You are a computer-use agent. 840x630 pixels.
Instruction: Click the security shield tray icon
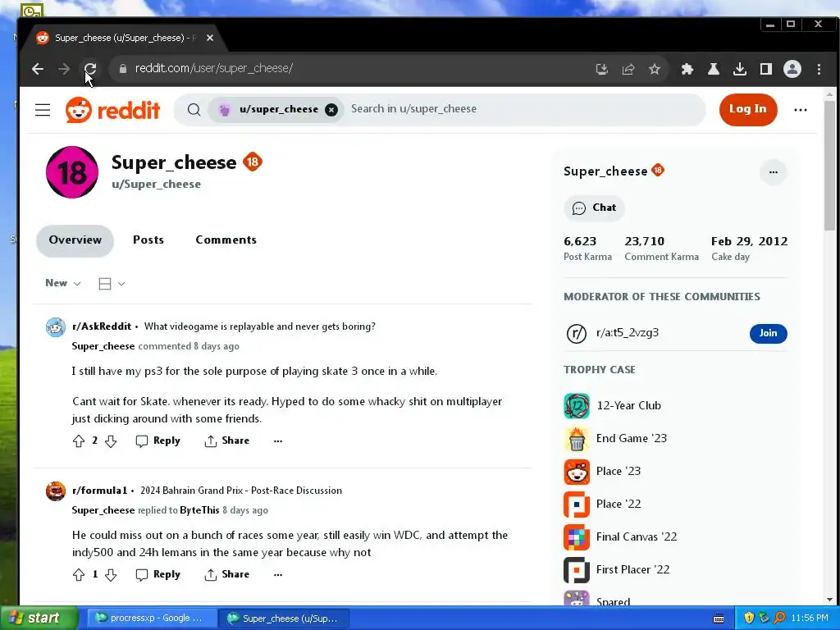pos(749,619)
